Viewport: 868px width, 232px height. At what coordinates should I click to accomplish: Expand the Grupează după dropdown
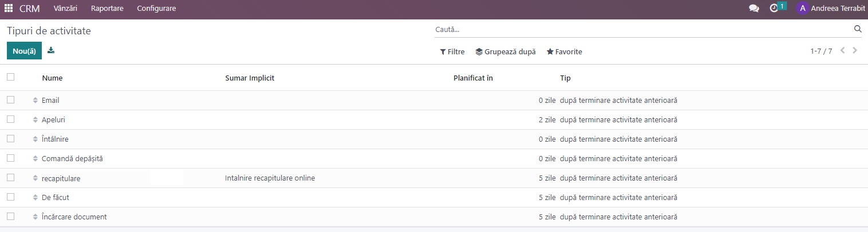point(506,51)
